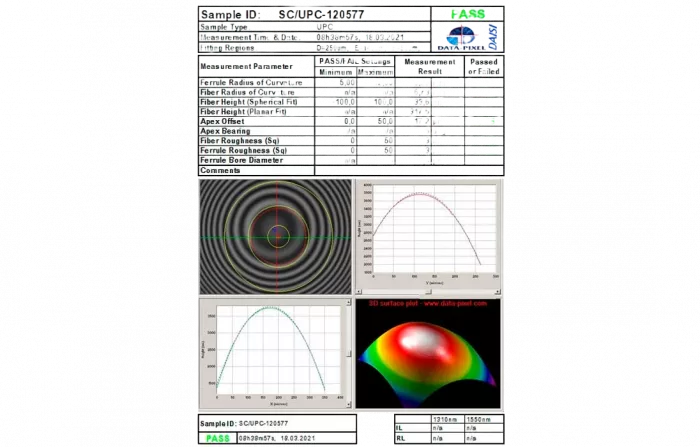Screen dimensions: 700x447
Task: Click the green PASS label at bottom left
Action: tap(216, 438)
